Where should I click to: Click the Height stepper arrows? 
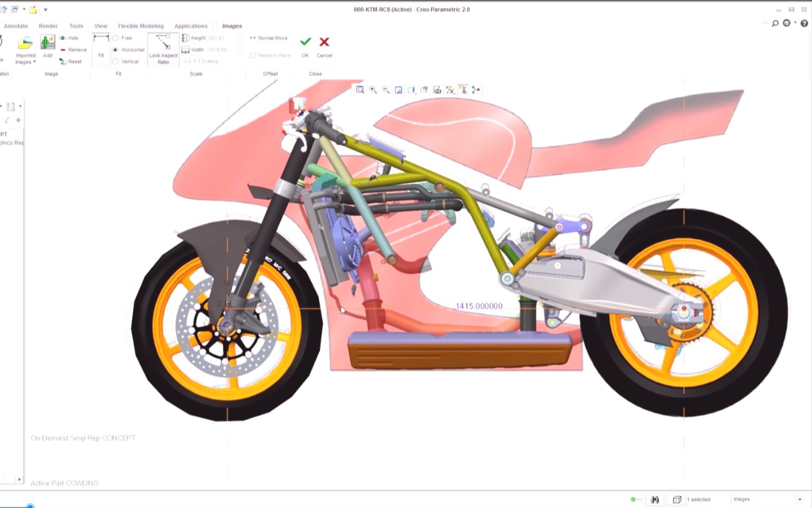240,38
